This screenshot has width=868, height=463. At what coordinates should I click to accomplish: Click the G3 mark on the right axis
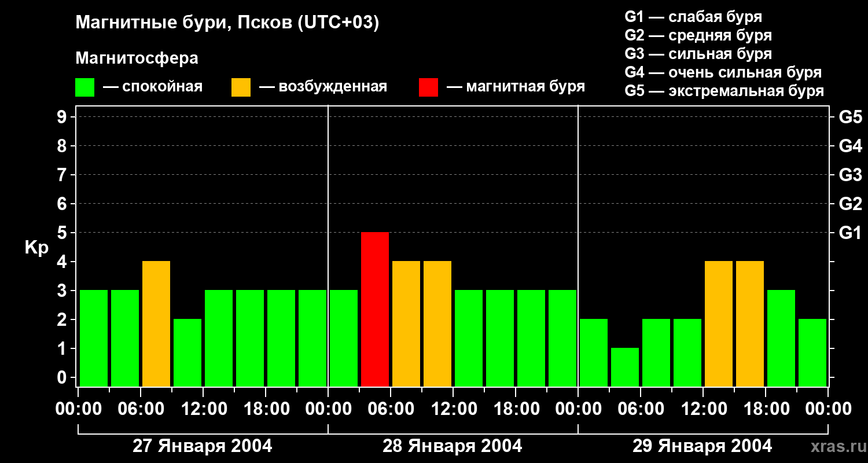[850, 175]
